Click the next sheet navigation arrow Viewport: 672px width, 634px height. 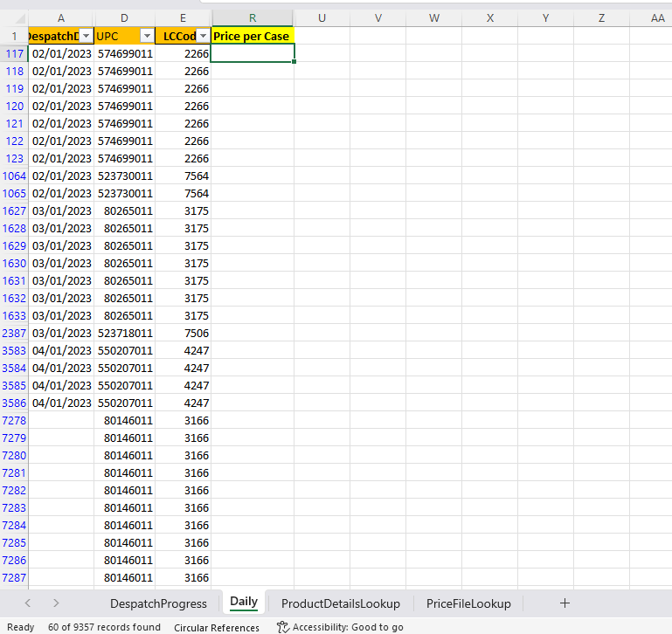pos(56,603)
